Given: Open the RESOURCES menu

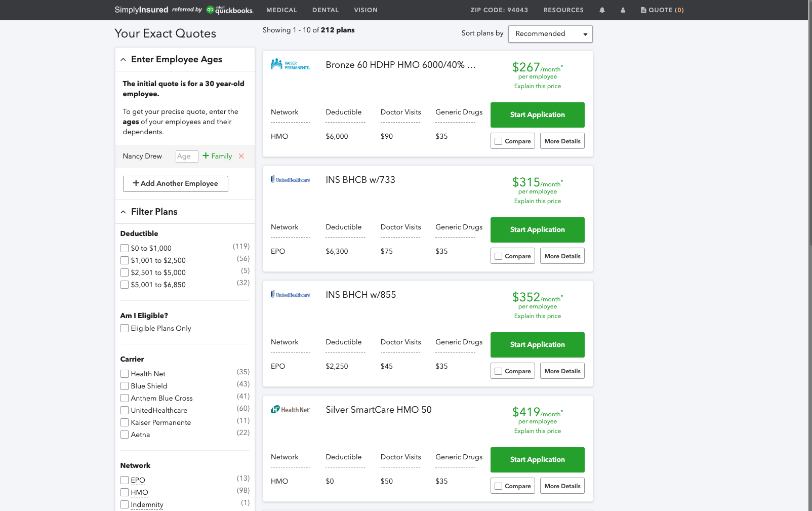Looking at the screenshot, I should (563, 10).
